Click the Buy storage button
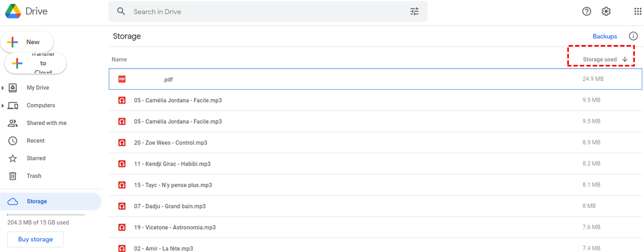 coord(35,240)
